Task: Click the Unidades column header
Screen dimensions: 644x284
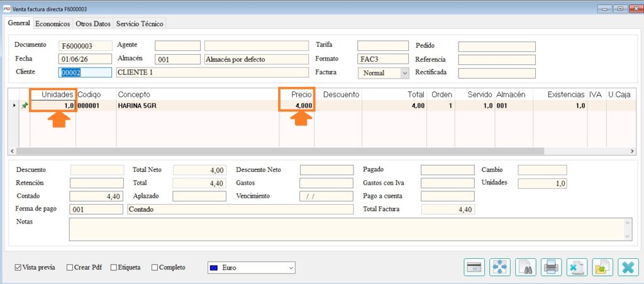Action: tap(53, 94)
